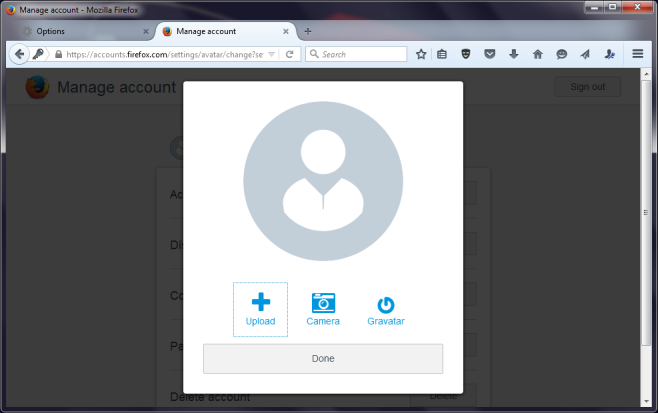Click the paper plane share icon
The image size is (658, 413).
(x=585, y=54)
